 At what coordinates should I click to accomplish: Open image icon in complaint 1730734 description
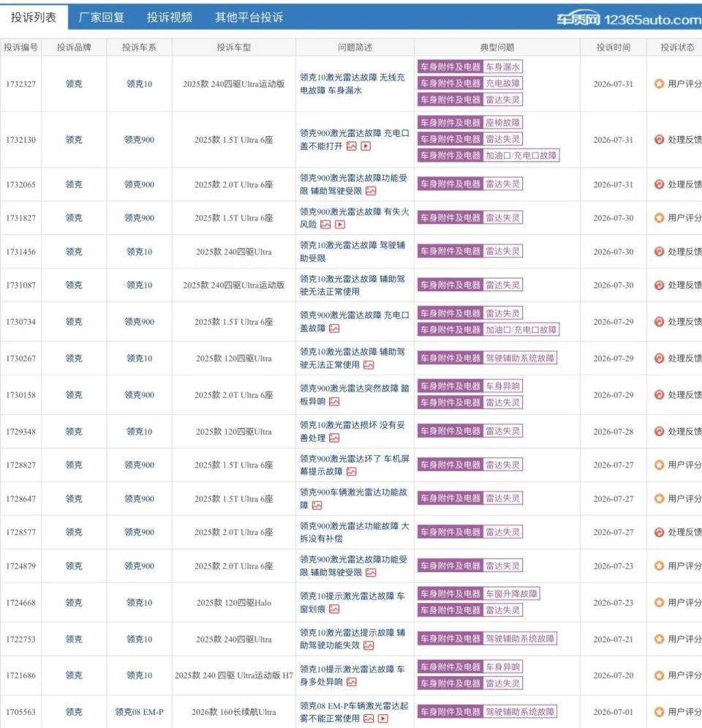pos(334,329)
